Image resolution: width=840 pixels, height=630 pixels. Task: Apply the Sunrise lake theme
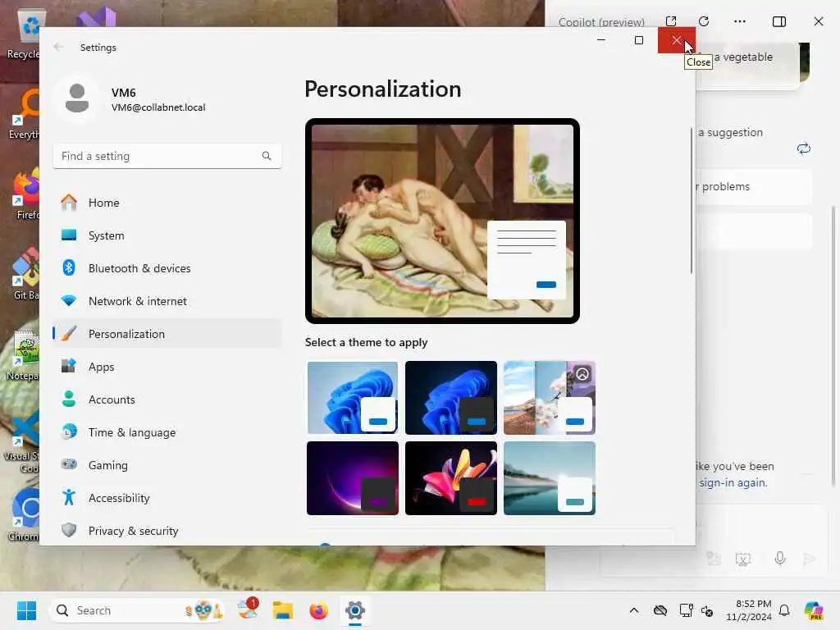pyautogui.click(x=550, y=478)
